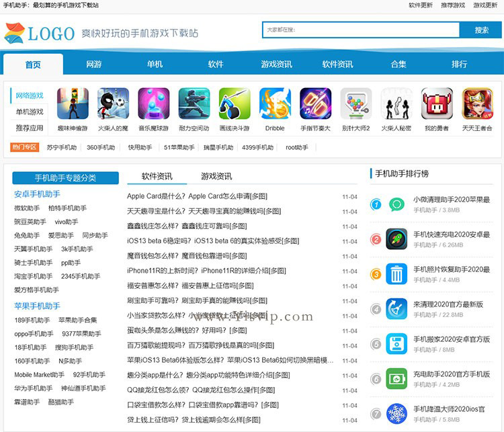The width and height of the screenshot is (504, 432).
Task: Go to 排行 in navigation bar
Action: coord(460,64)
